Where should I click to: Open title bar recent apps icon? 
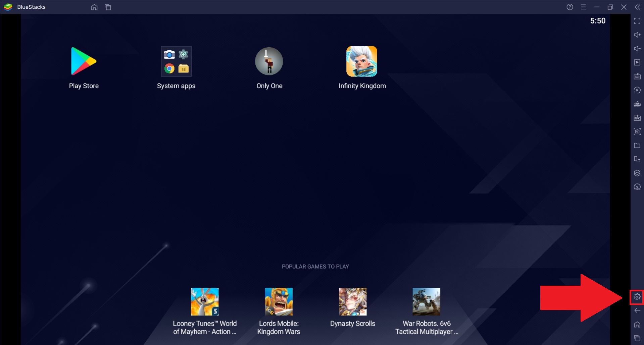(x=108, y=7)
